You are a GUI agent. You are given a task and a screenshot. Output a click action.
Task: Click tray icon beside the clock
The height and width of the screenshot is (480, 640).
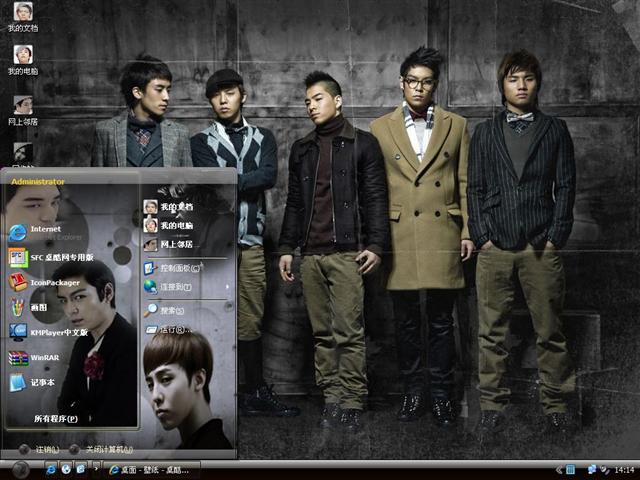tap(604, 471)
